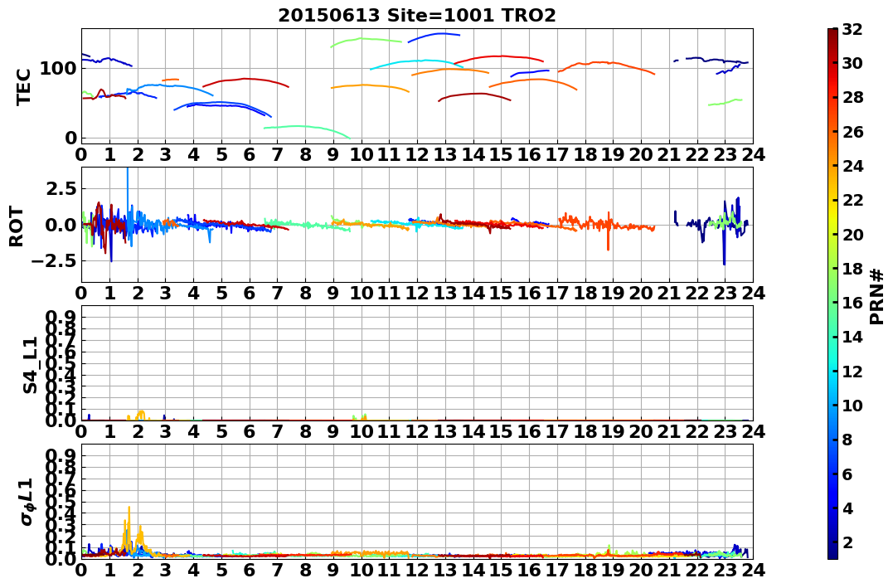Click the colorbar tick value 20
893x588 pixels.
tap(852, 234)
